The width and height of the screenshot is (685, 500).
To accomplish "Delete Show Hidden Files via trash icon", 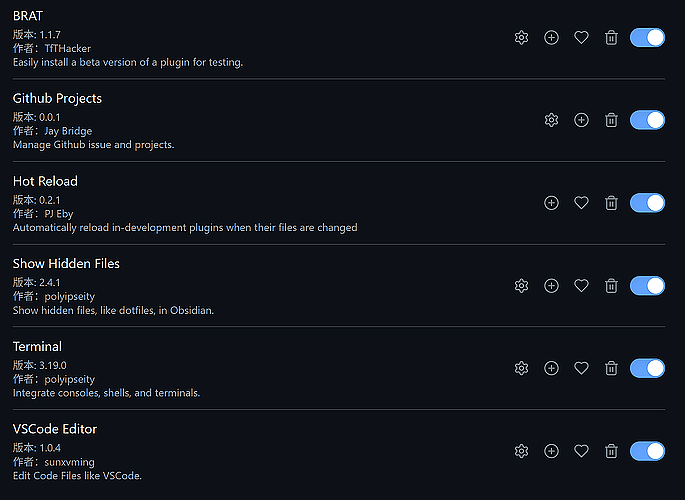I will pos(611,286).
